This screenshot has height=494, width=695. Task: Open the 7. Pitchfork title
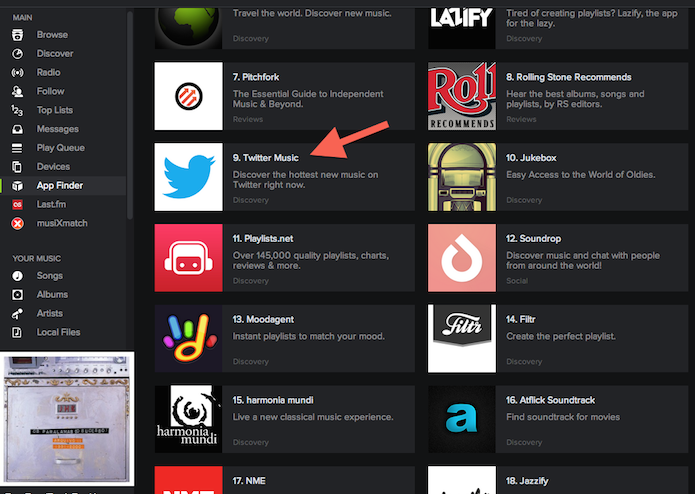[x=256, y=77]
